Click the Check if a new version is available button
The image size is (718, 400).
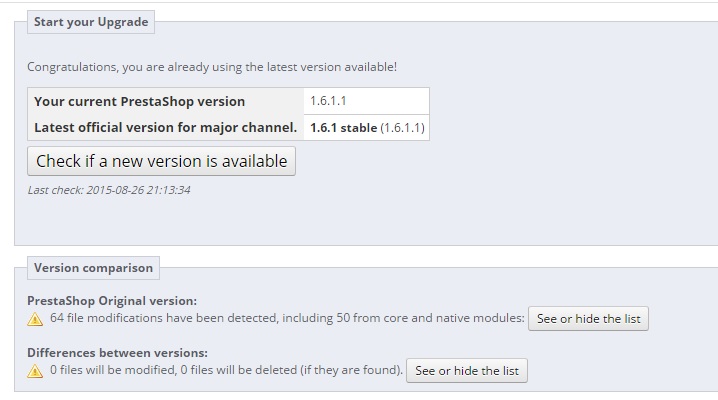pyautogui.click(x=161, y=161)
